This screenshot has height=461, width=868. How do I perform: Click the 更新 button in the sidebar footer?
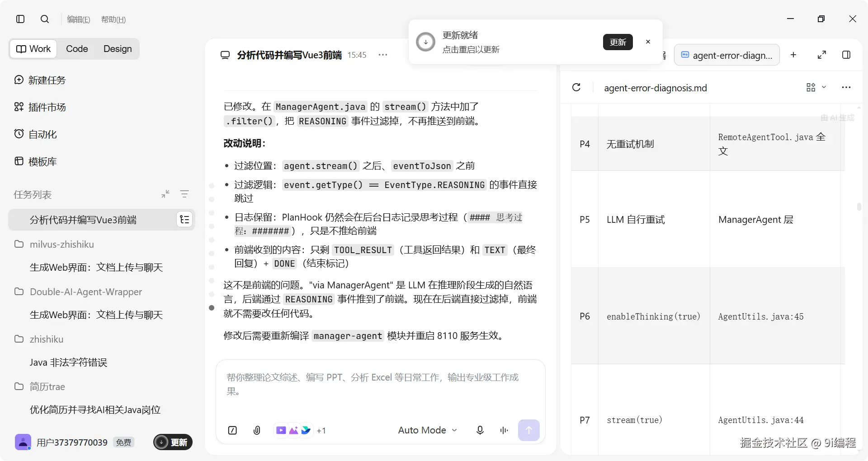pos(173,442)
